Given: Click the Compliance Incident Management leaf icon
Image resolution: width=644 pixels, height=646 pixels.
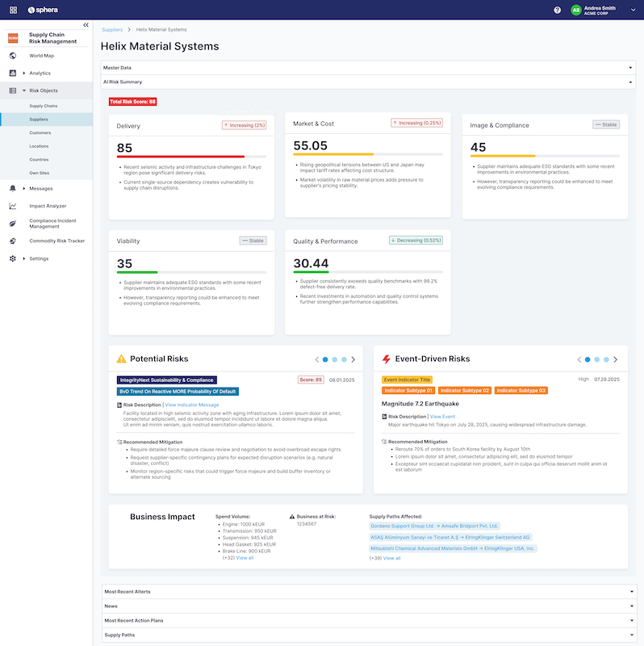Looking at the screenshot, I should pos(13,224).
